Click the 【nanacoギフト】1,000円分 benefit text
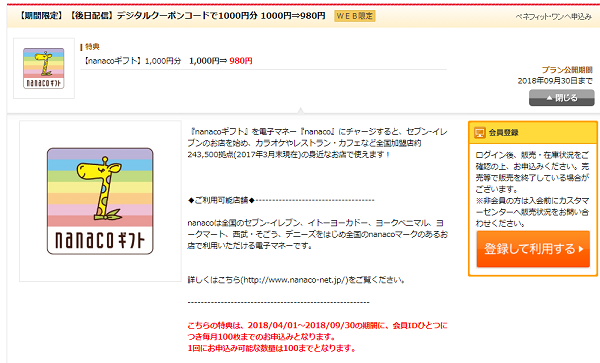600x363 pixels. click(x=132, y=61)
